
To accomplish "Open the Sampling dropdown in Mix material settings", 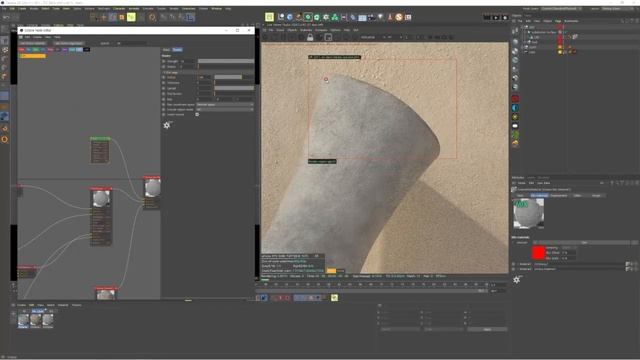I will click(570, 248).
